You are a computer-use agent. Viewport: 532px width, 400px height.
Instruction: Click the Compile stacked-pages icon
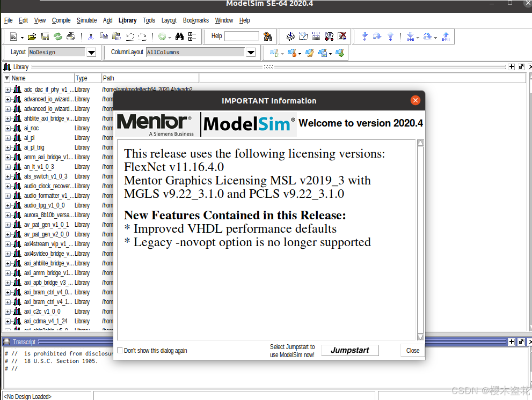coord(291,36)
